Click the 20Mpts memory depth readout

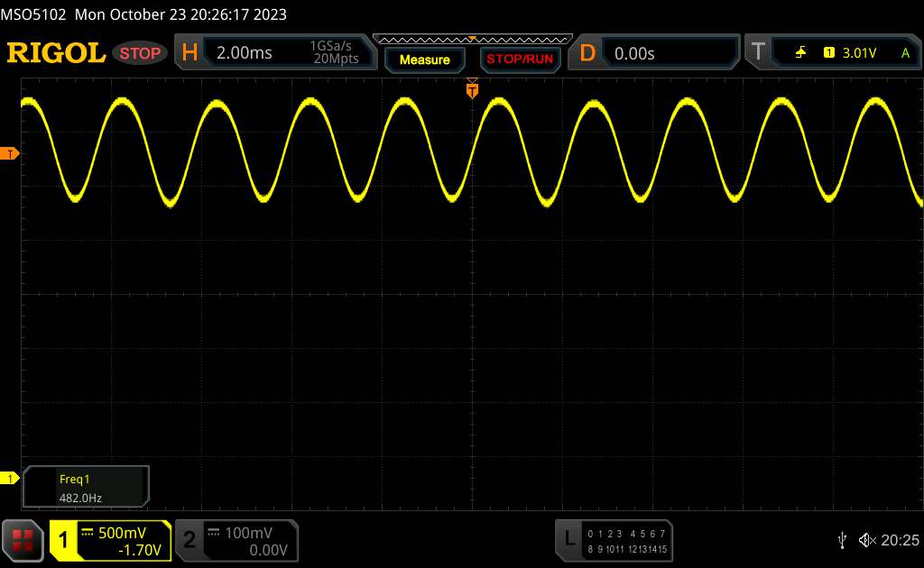click(336, 59)
